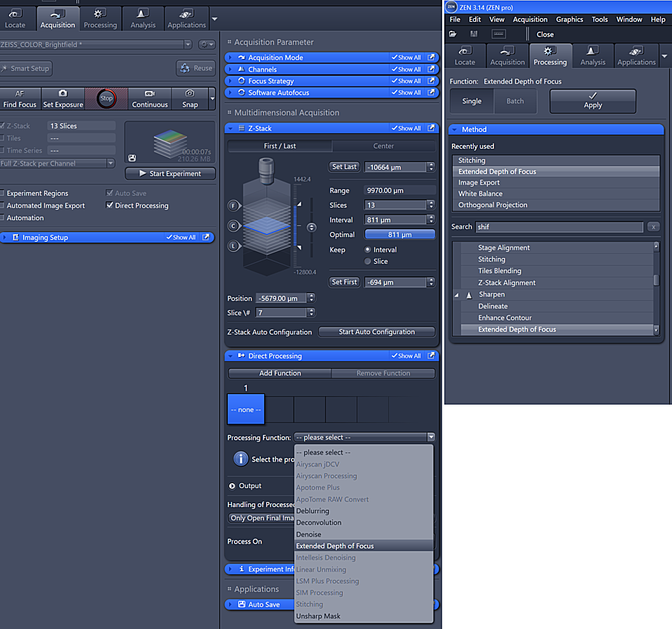Detach the Acquisition Mode panel
Viewport: 672px width, 629px height.
point(431,57)
